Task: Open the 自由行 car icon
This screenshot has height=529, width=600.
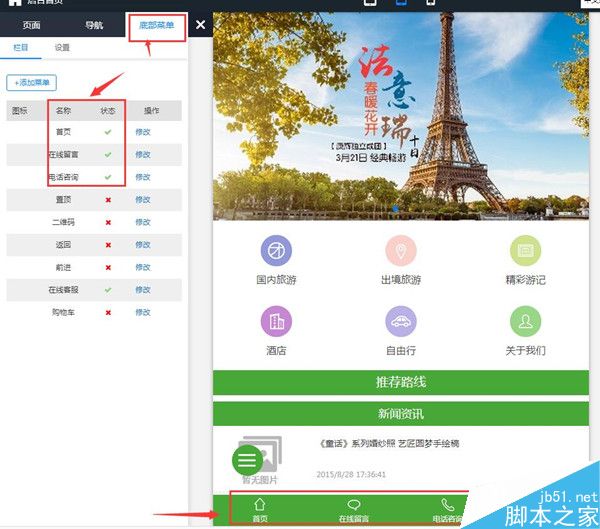Action: click(x=400, y=321)
